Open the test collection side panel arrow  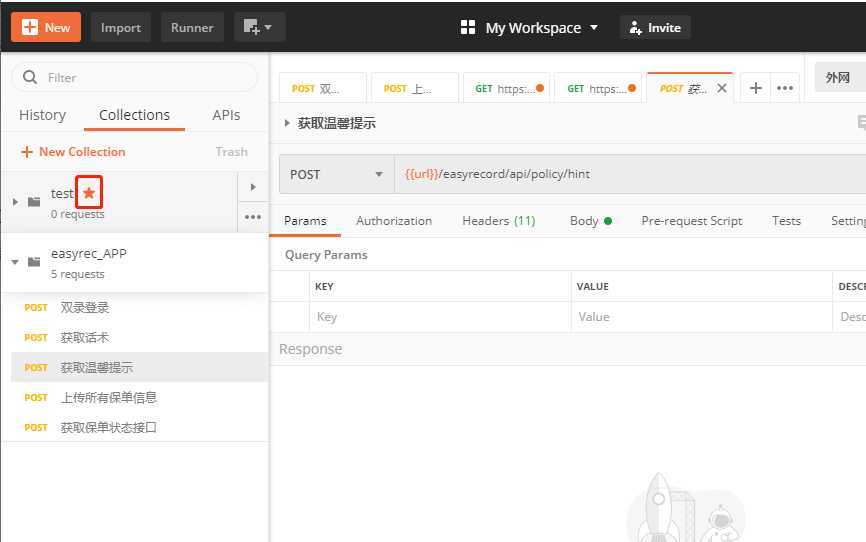253,187
